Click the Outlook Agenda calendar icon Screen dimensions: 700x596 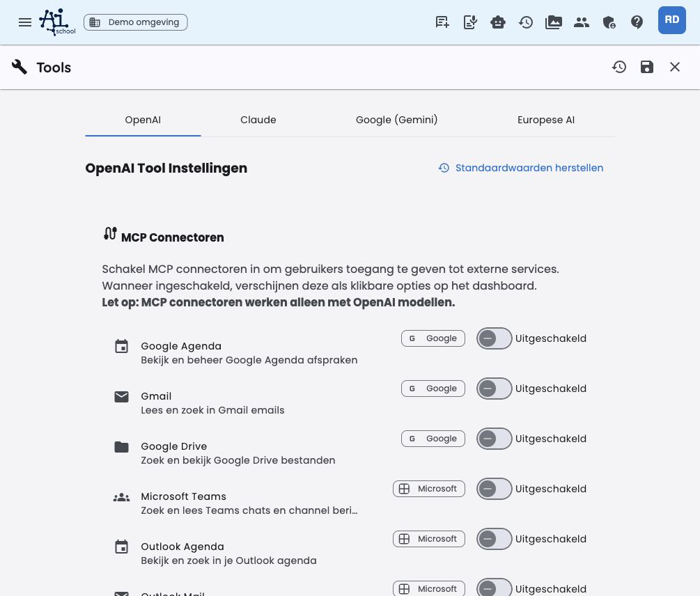(x=121, y=547)
